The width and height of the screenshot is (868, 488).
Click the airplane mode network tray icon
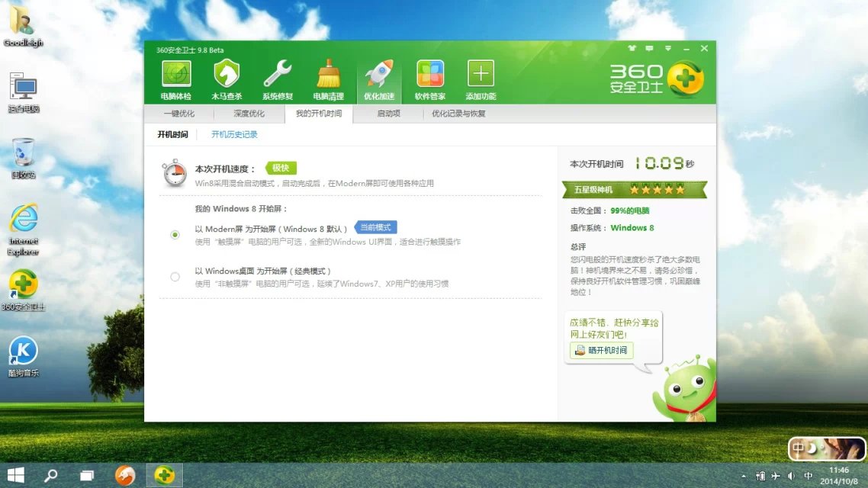776,476
